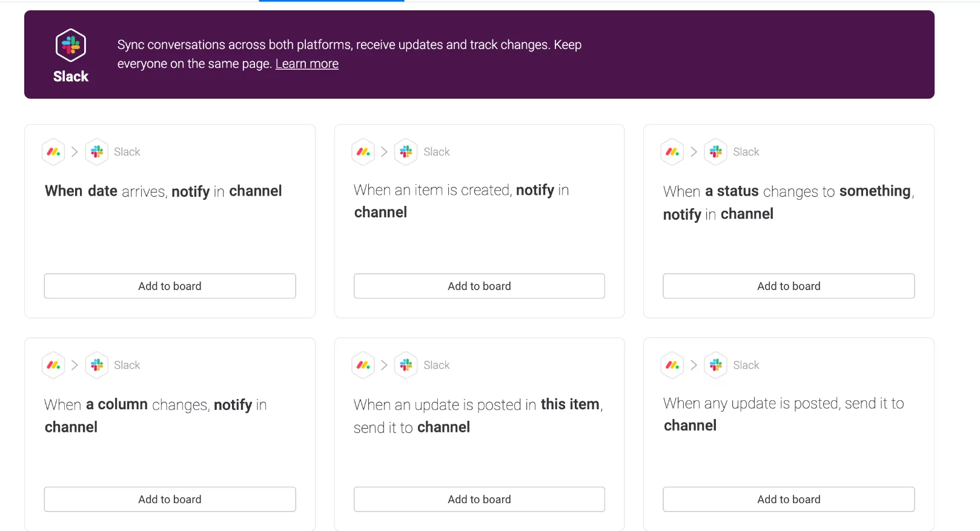Click monday icon on 'update posted in this item' card
The width and height of the screenshot is (980, 531).
(x=363, y=365)
